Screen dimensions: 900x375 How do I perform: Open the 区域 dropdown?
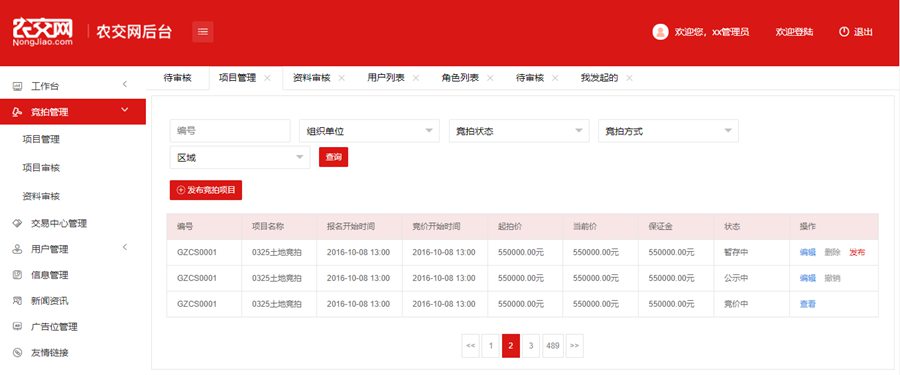[240, 157]
